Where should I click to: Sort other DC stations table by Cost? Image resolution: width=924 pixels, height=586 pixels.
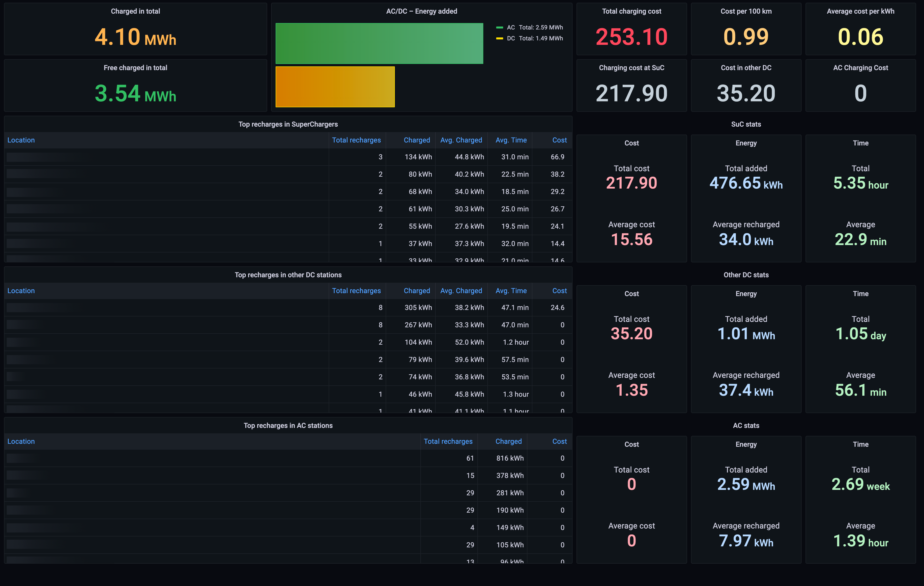coord(559,291)
